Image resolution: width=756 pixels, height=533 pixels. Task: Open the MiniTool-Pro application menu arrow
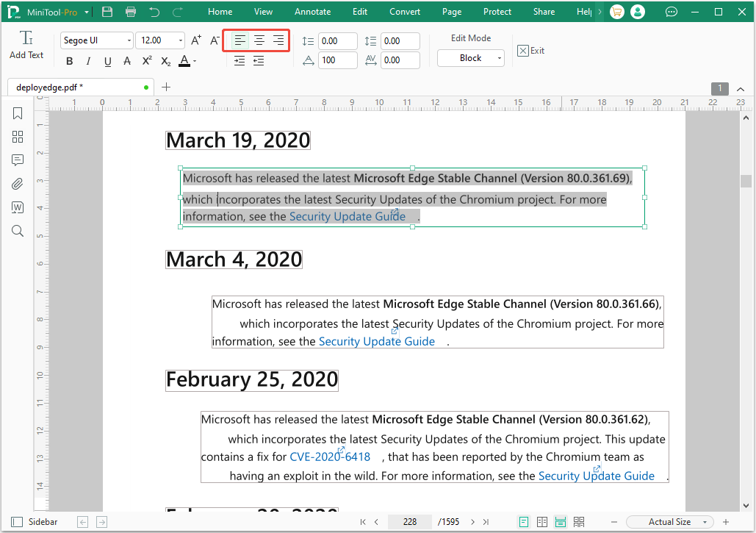point(86,12)
